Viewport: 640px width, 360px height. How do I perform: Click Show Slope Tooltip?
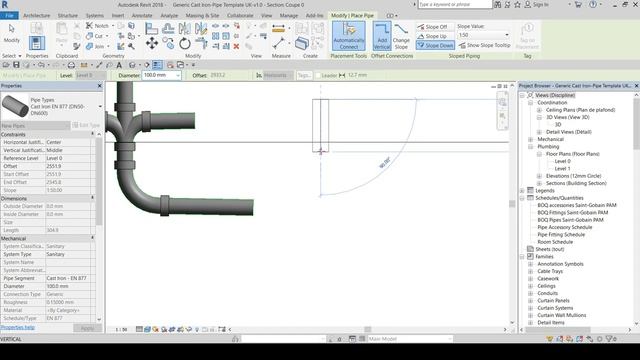[x=484, y=45]
